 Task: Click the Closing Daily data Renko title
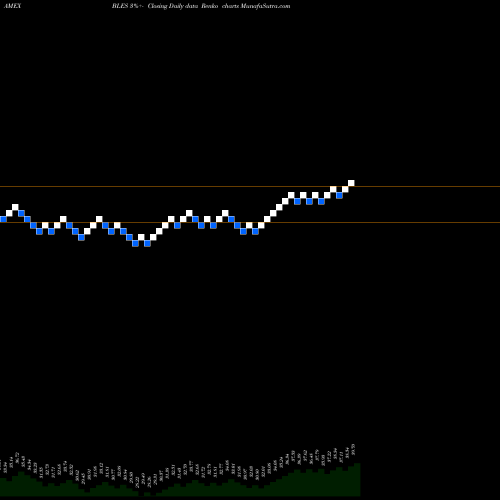183,6
